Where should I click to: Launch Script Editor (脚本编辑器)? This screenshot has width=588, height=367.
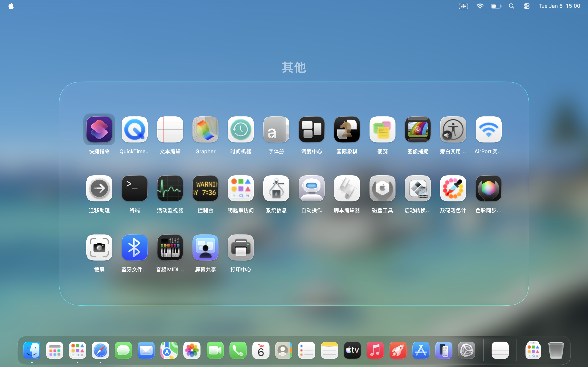(x=347, y=189)
